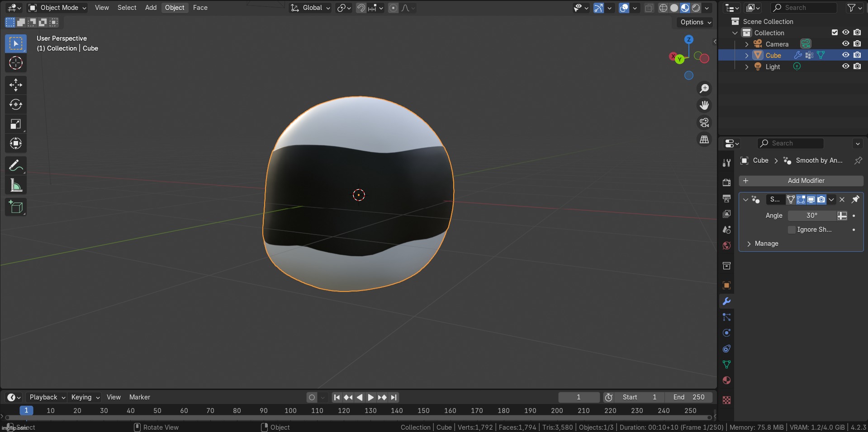Open the Render properties tab
The height and width of the screenshot is (432, 868).
[726, 182]
